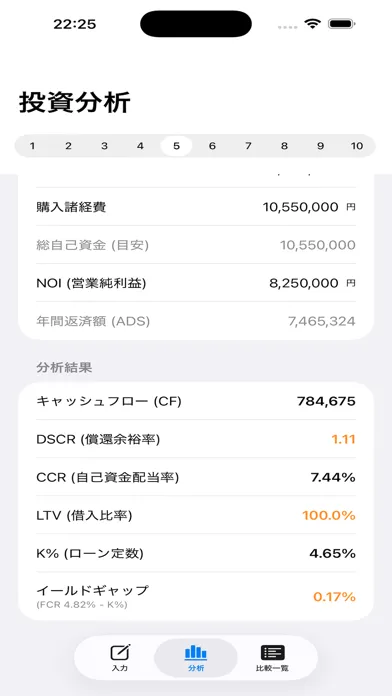
Task: Select property segment 6
Action: pos(212,146)
